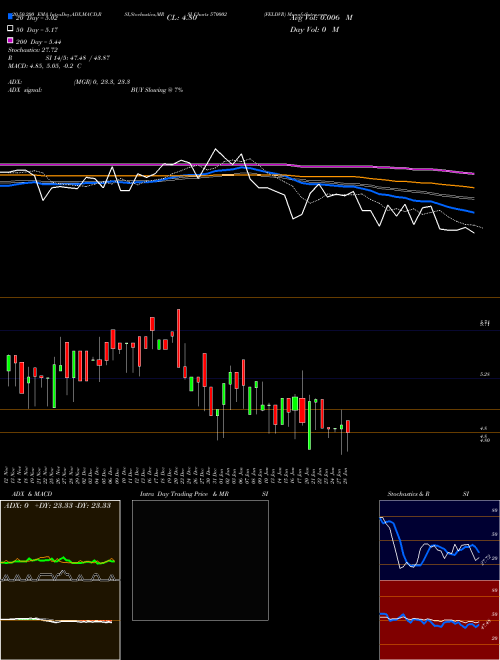500x660 pixels.
Task: Click the 5.71 price axis label
Action: pyautogui.click(x=485, y=323)
